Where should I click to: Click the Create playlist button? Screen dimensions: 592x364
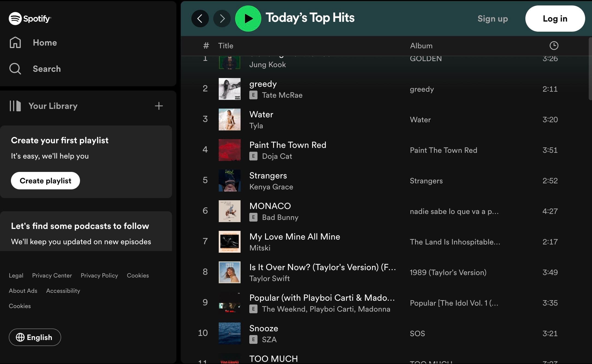[x=45, y=181]
